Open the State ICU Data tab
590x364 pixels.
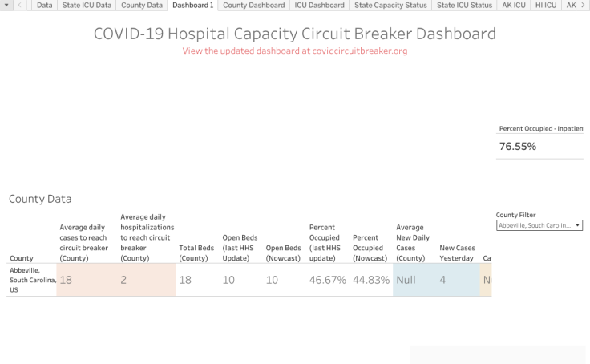pyautogui.click(x=87, y=5)
